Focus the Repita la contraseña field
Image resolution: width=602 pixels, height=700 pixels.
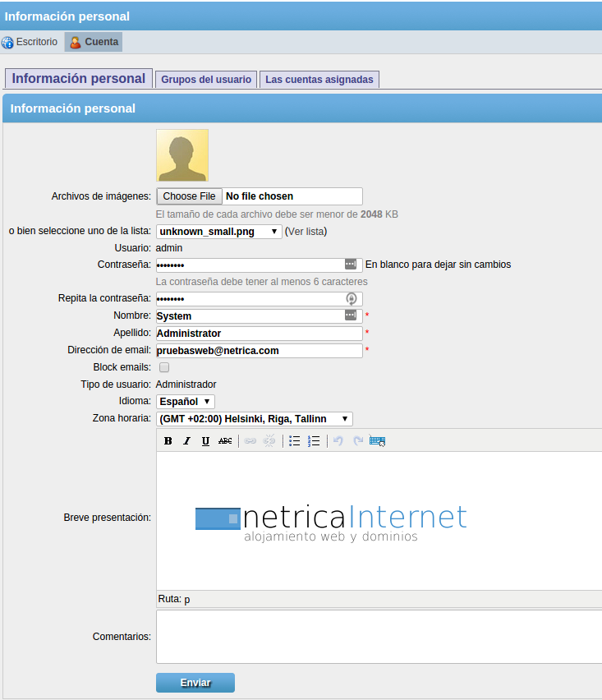[x=259, y=299]
